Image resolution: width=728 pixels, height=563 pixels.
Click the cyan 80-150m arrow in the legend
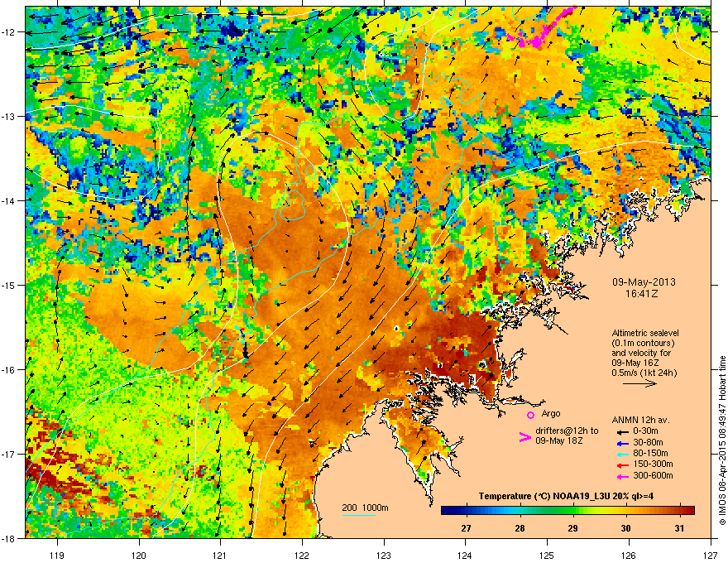(x=622, y=454)
